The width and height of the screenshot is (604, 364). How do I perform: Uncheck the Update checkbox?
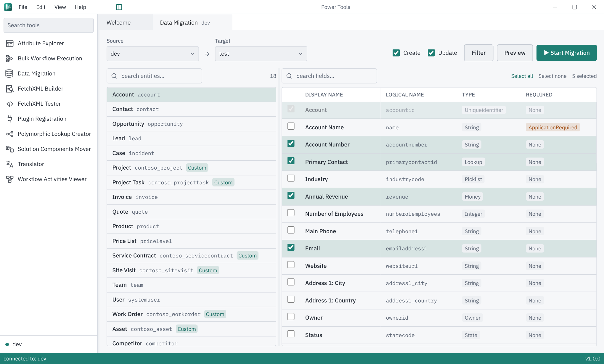click(x=431, y=53)
